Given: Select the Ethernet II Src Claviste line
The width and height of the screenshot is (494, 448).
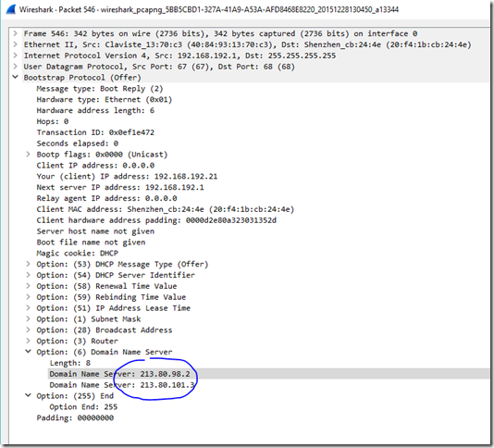Looking at the screenshot, I should 247,44.
